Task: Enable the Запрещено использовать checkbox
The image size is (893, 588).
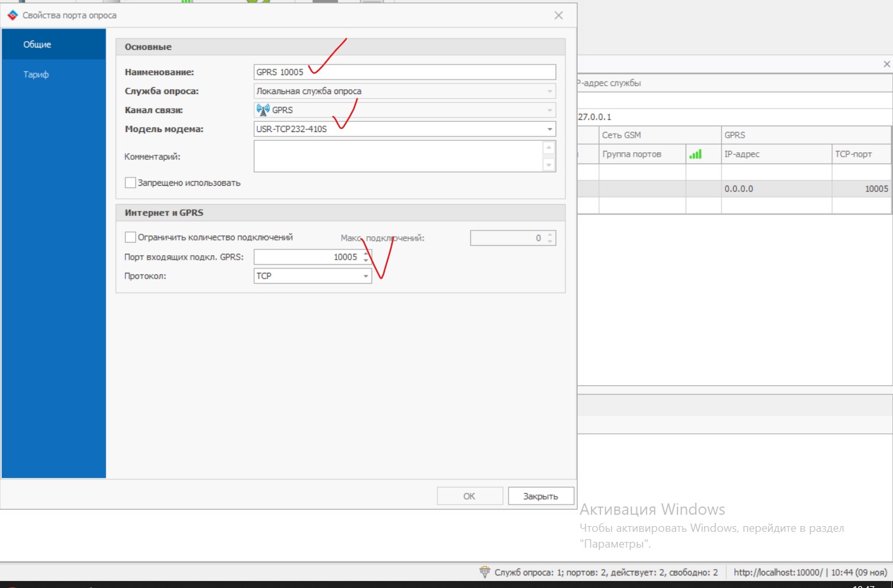Action: pos(131,183)
